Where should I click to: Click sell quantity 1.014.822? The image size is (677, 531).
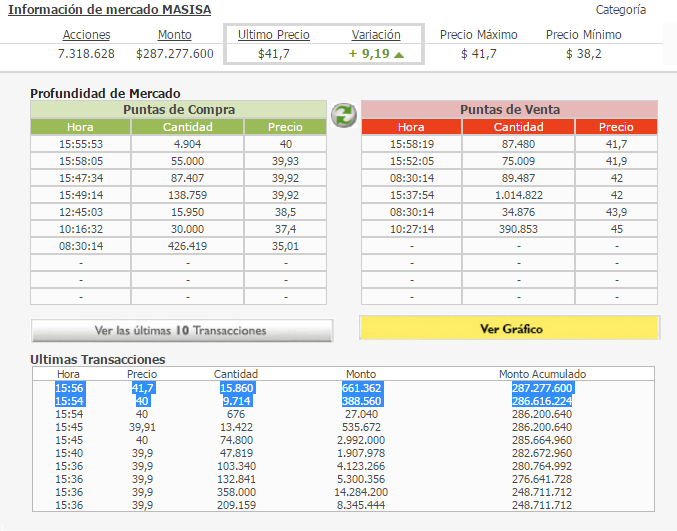pyautogui.click(x=518, y=195)
